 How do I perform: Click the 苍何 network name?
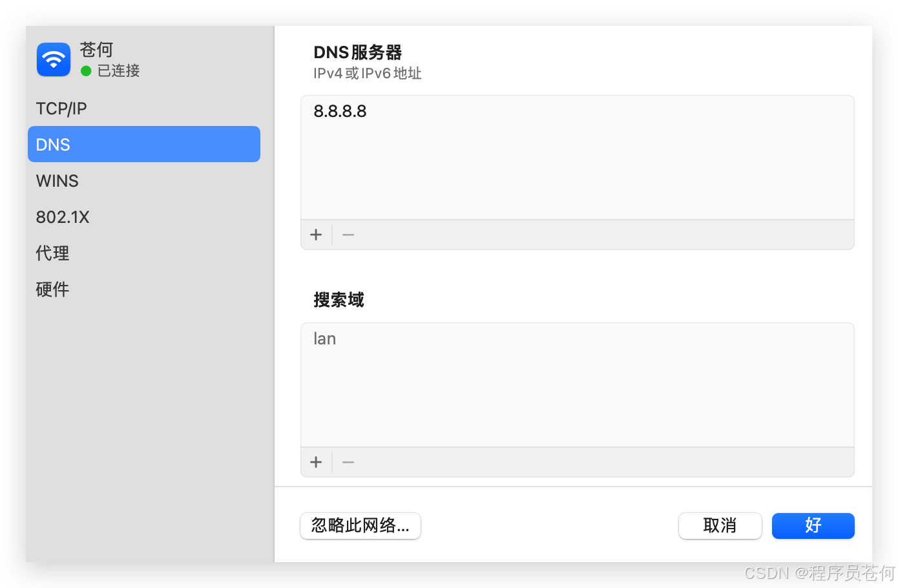point(96,50)
